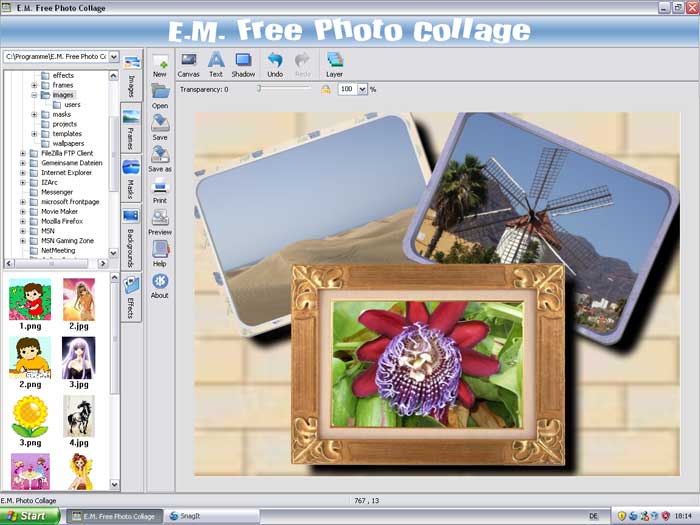The image size is (700, 525).
Task: Expand the templates folder node
Action: (x=34, y=133)
